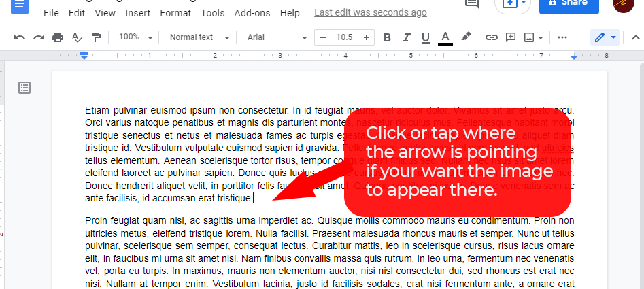This screenshot has height=289, width=644.
Task: Expand the insert image dropdown arrow
Action: pos(541,38)
